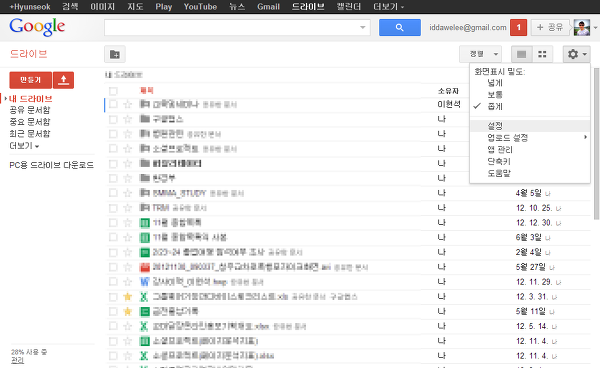The height and width of the screenshot is (368, 600).
Task: Unstar the document dated 5월 11일
Action: click(127, 311)
